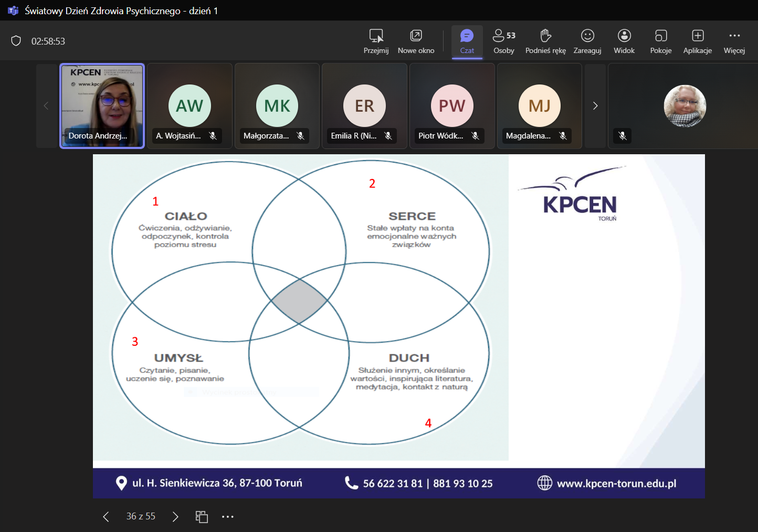The height and width of the screenshot is (532, 758).
Task: Open Aplikacje apps panel
Action: pos(698,41)
